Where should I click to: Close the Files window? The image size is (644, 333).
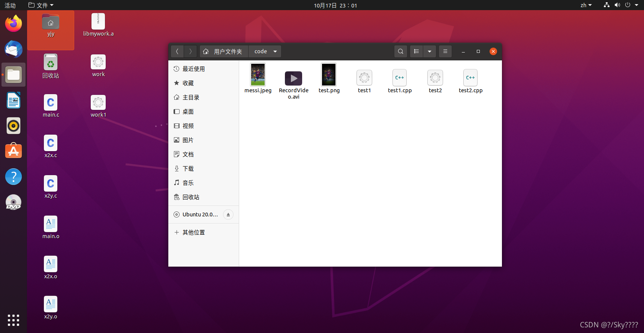(493, 51)
